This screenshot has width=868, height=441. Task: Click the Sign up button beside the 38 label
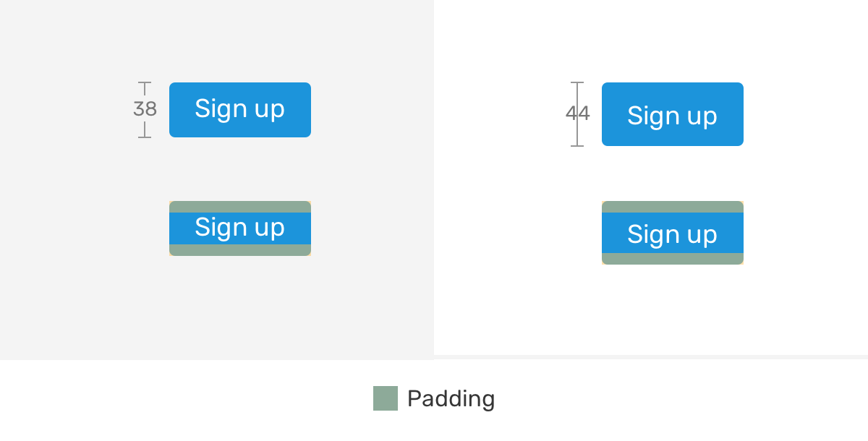pos(239,110)
